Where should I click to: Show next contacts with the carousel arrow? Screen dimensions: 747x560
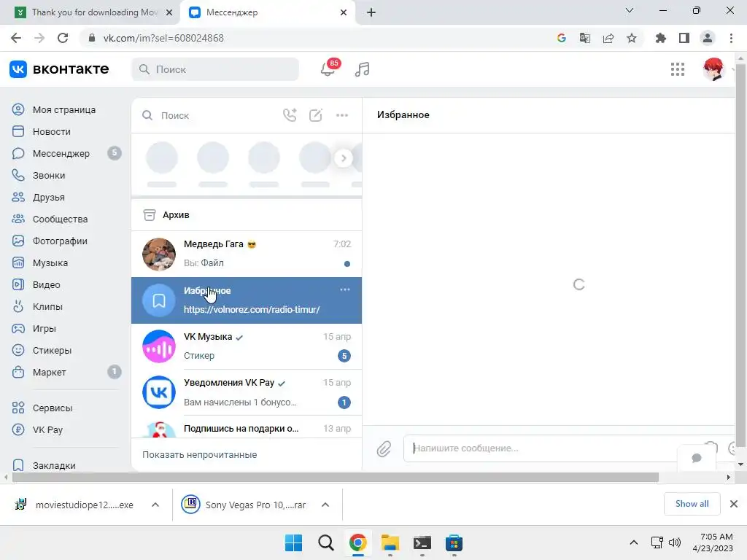click(344, 158)
